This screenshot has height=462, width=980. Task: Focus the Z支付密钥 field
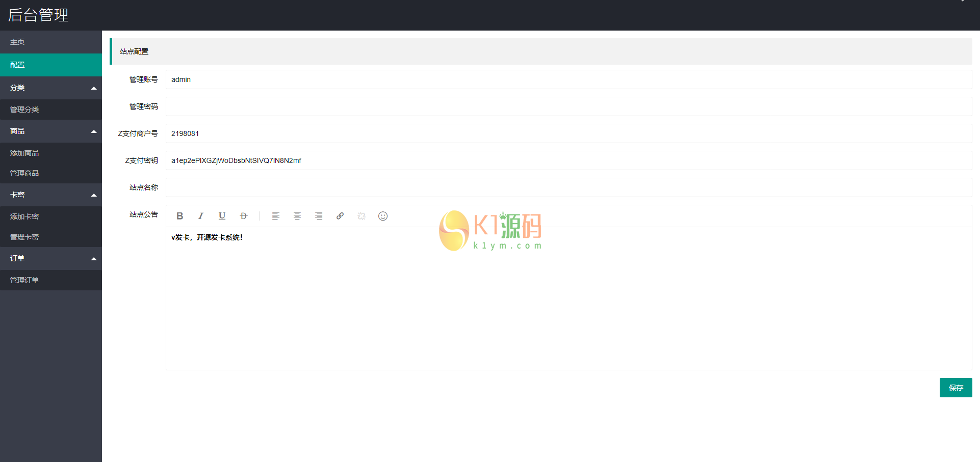click(569, 160)
